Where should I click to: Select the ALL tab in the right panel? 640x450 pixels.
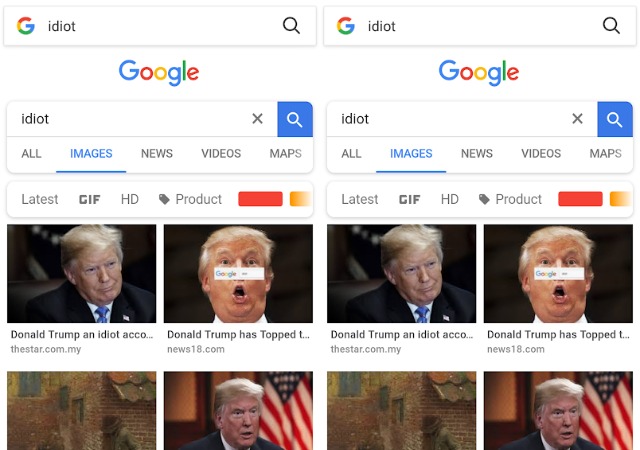coord(351,154)
